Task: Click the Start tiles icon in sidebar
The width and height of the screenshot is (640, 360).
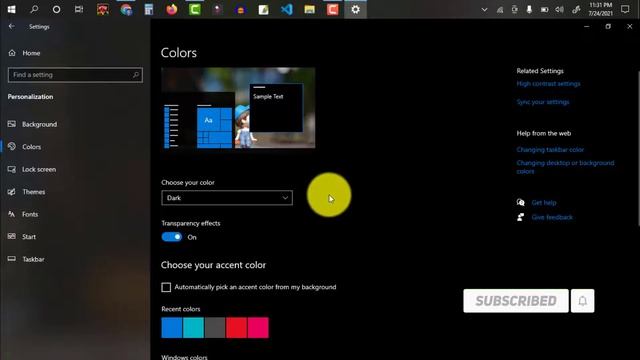Action: click(12, 236)
